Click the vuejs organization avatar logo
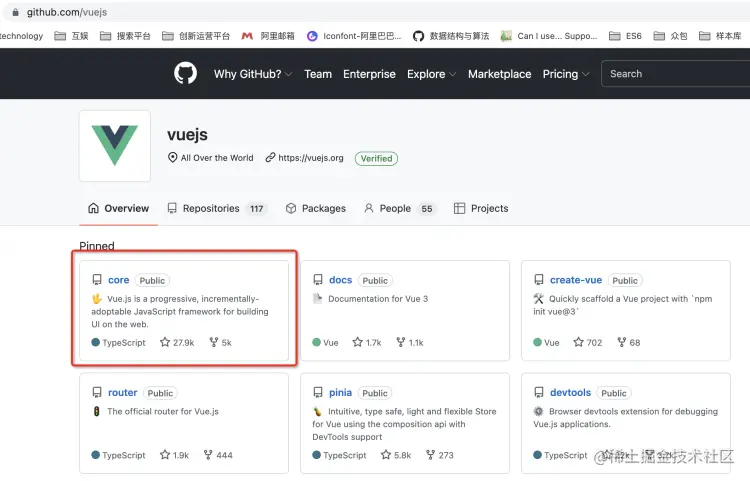This screenshot has height=481, width=750. coord(115,146)
